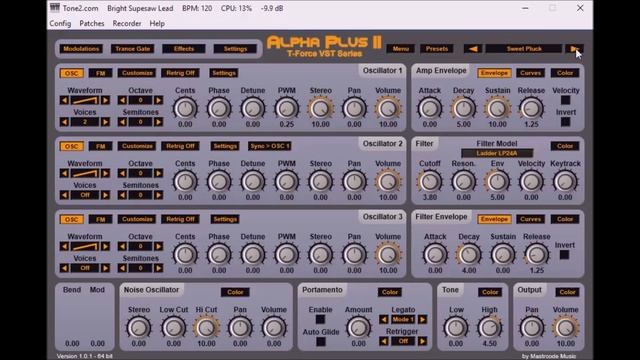Decrease Oscillator 1 voices

[x=64, y=122]
